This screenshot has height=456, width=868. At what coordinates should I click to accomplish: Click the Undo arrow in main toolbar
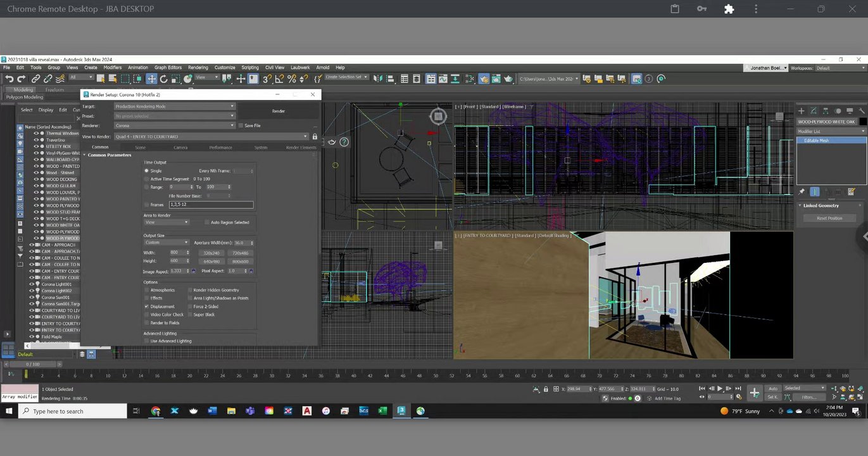coord(9,79)
